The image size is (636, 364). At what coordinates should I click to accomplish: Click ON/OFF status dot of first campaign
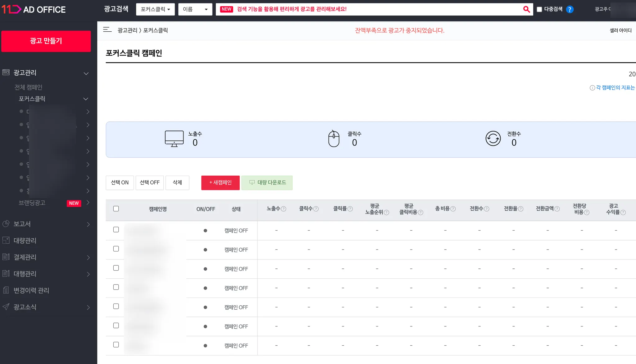[x=205, y=231]
